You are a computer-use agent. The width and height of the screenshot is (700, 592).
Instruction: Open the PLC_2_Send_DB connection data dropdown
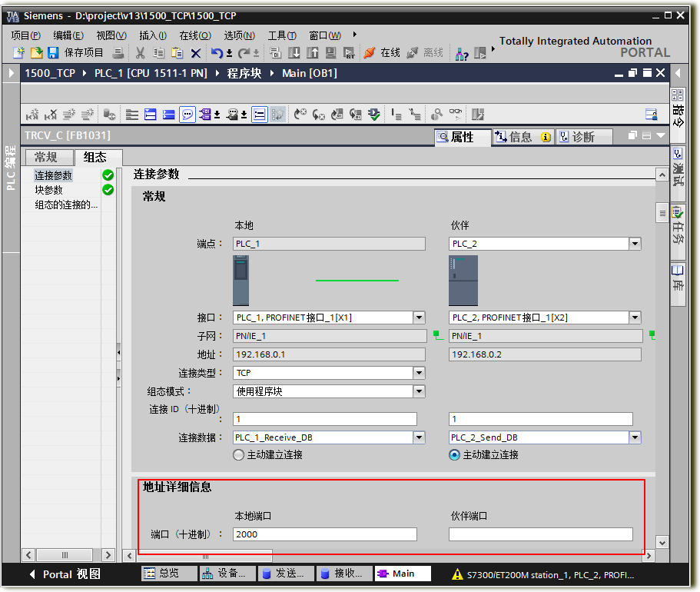tap(635, 437)
